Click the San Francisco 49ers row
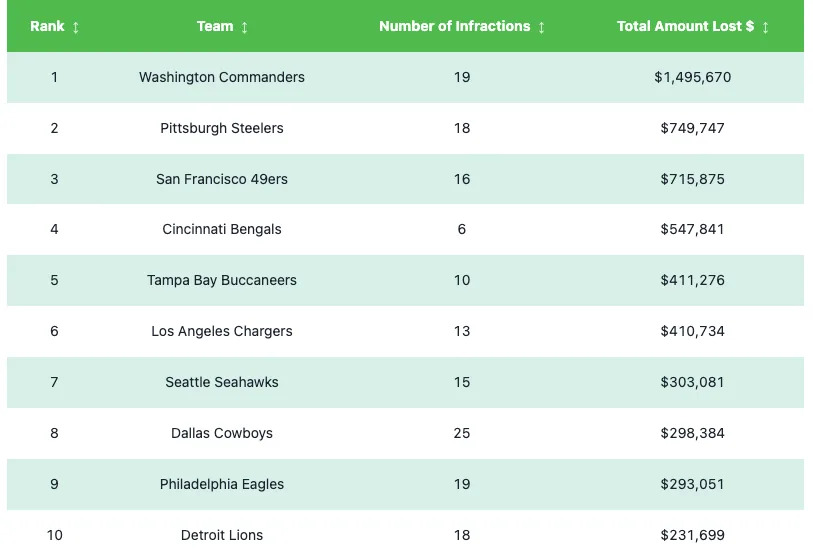813x557 pixels. (222, 179)
